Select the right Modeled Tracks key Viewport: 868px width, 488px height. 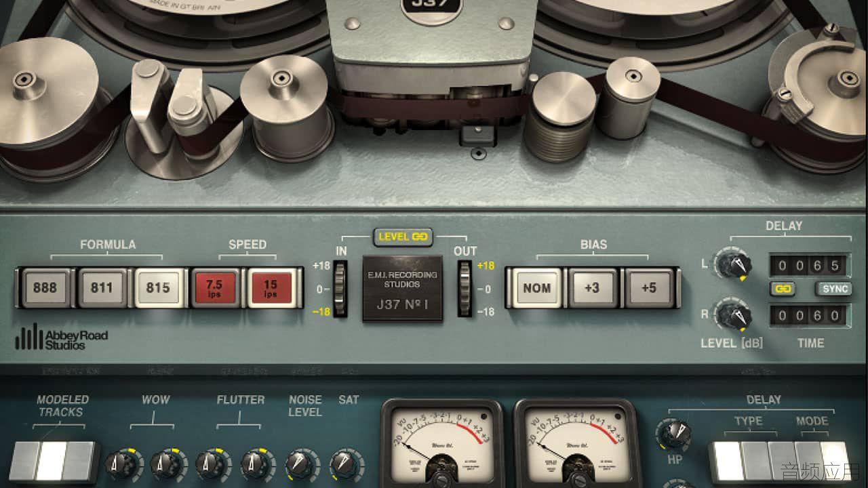(x=77, y=461)
